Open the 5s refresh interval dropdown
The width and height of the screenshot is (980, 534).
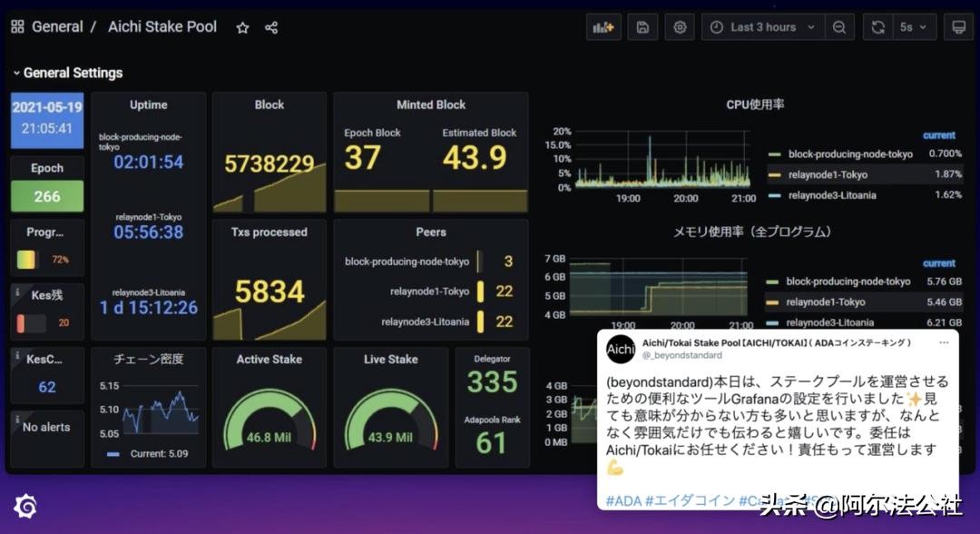(x=916, y=27)
